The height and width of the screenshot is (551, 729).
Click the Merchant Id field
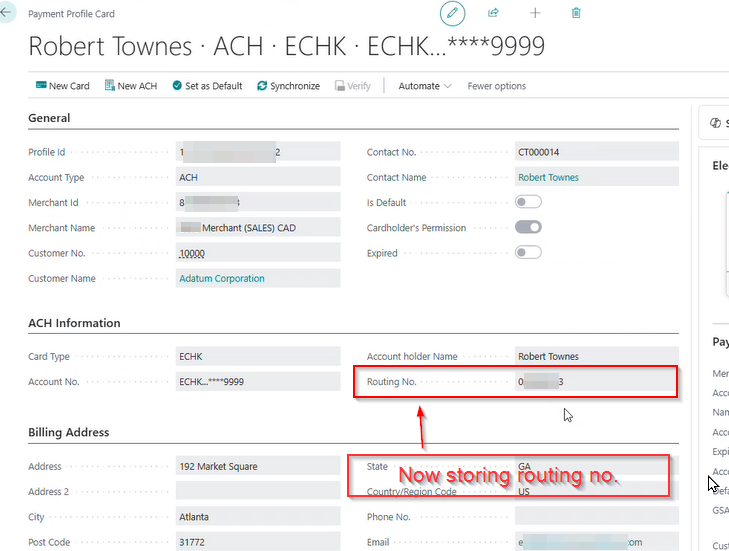[x=258, y=202]
